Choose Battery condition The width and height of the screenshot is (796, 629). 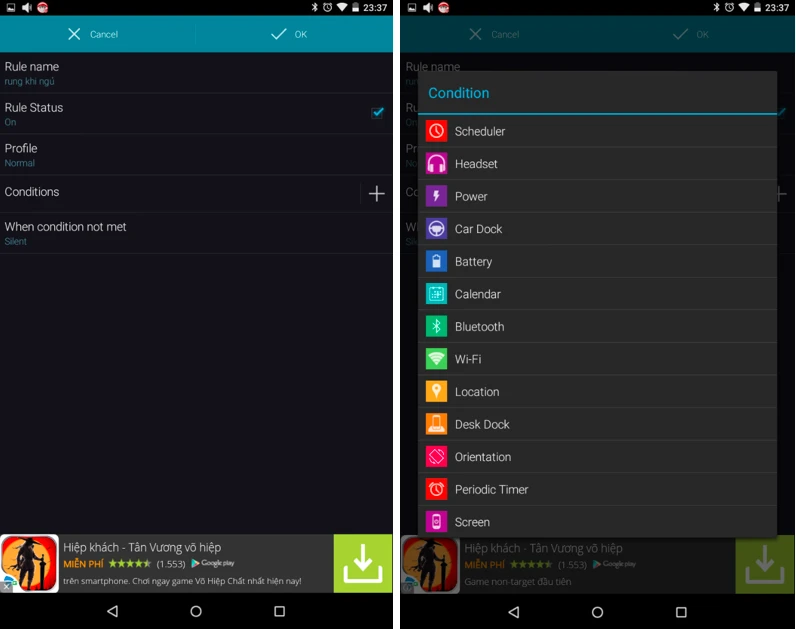click(x=598, y=261)
